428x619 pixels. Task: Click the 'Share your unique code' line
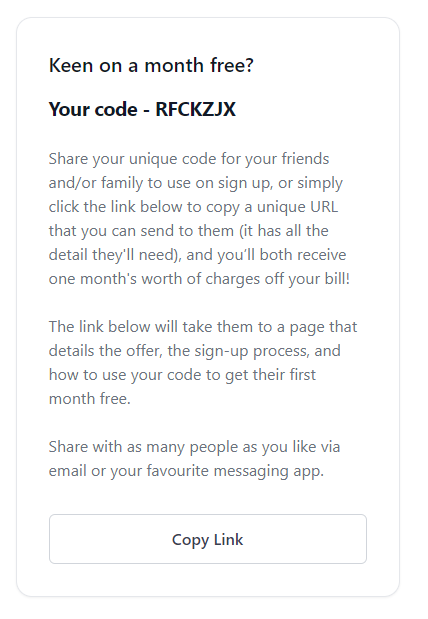[x=189, y=159]
